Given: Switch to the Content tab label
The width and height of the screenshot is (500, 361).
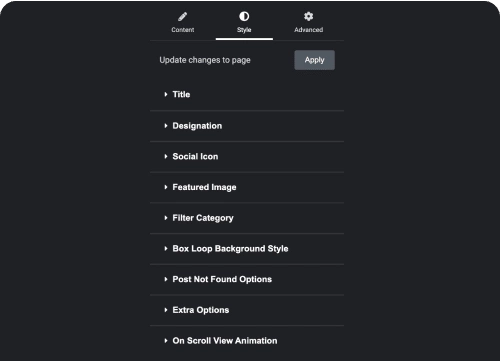Looking at the screenshot, I should (x=183, y=30).
